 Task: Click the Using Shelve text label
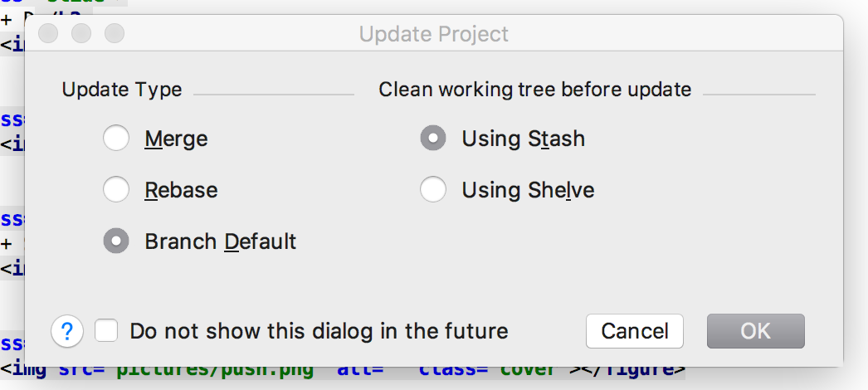point(528,190)
